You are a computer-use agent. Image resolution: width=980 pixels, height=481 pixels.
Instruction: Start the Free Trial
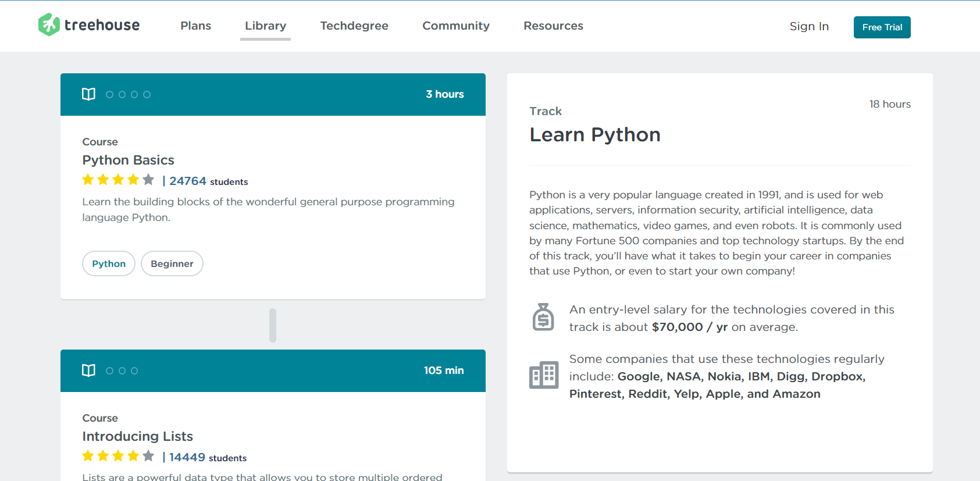(x=882, y=27)
